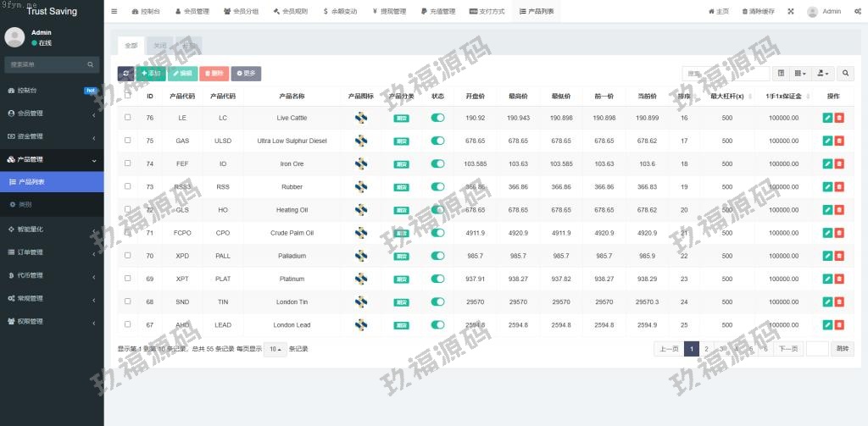Viewport: 868px width, 426px height.
Task: Click the refresh table icon button
Action: 125,74
